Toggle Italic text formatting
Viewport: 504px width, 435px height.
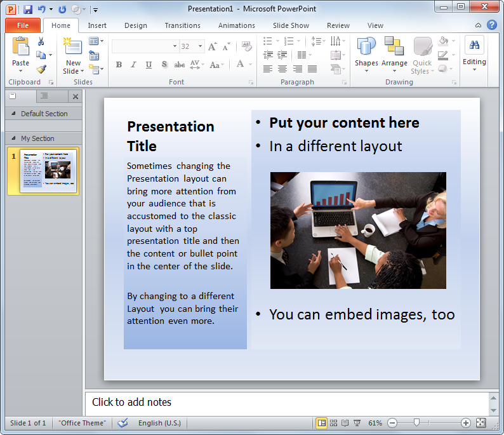(x=133, y=65)
